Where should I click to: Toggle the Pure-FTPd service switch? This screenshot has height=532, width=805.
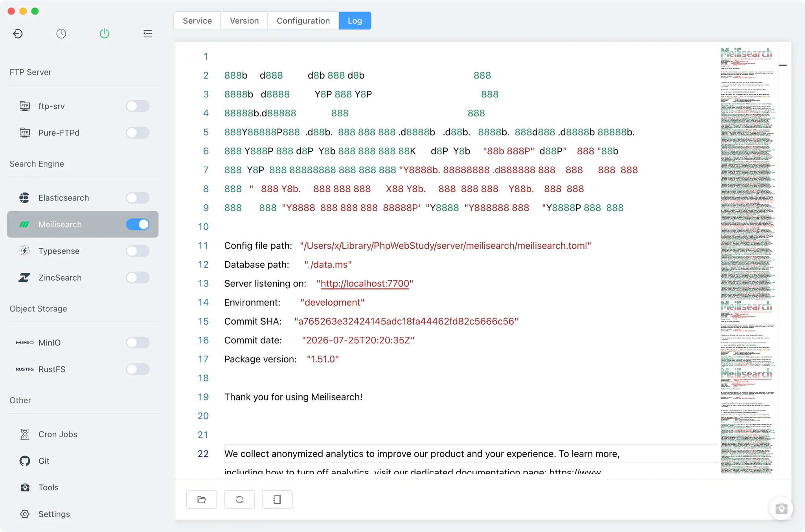point(138,132)
